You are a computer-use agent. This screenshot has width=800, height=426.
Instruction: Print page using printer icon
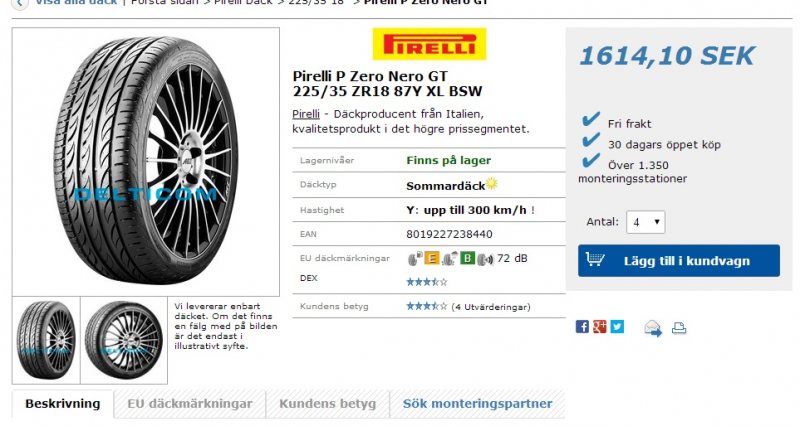point(679,328)
